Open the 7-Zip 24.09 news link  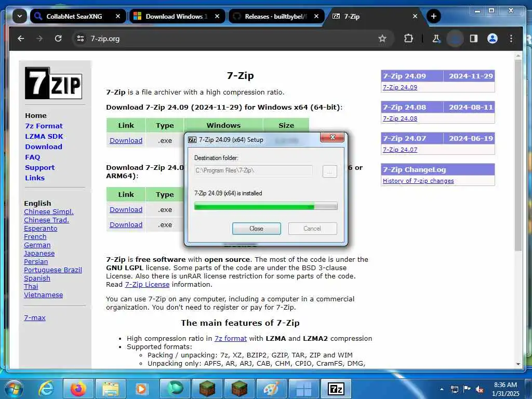point(400,87)
